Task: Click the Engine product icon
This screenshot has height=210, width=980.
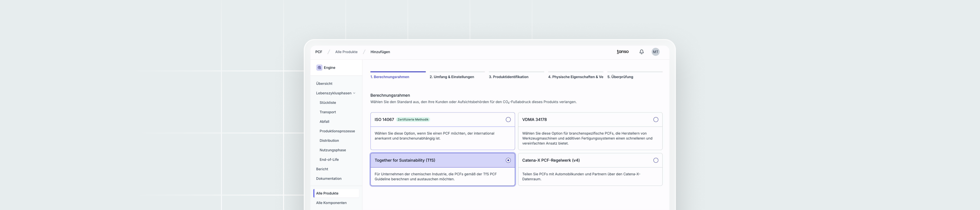Action: click(319, 68)
